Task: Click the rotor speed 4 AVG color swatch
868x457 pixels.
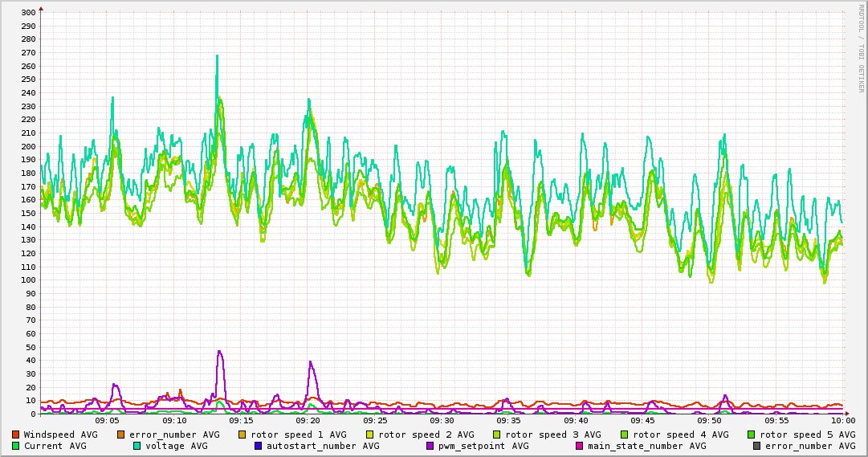Action: (x=625, y=435)
